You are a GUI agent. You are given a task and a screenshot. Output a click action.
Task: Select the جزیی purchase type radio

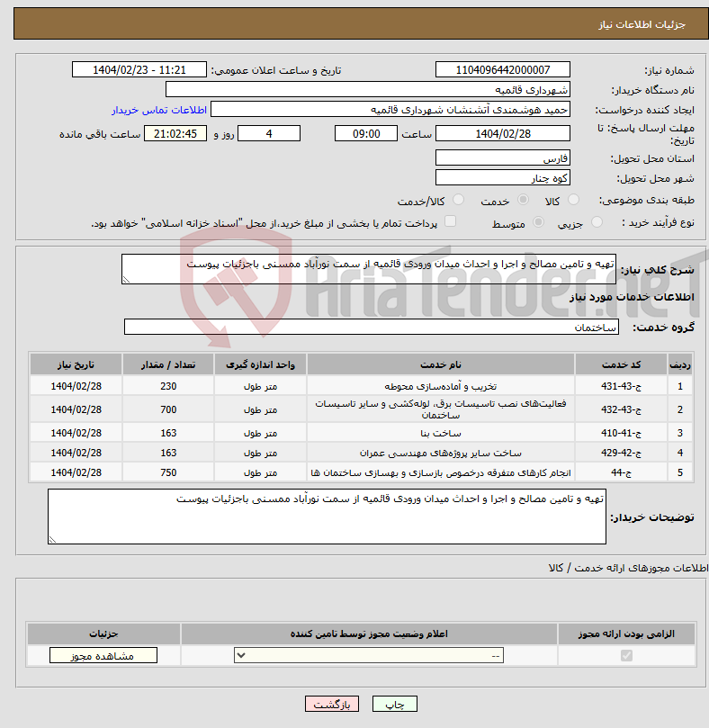pyautogui.click(x=597, y=222)
